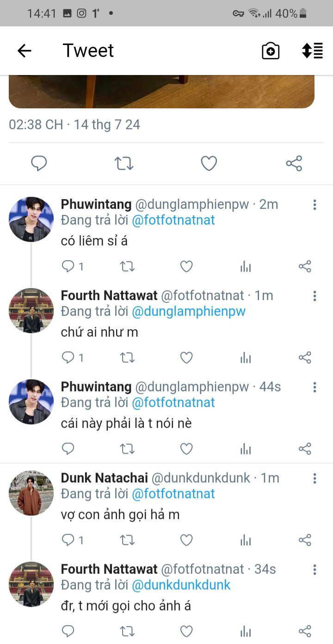
Task: Open the camera add-photo icon
Action: (x=271, y=50)
